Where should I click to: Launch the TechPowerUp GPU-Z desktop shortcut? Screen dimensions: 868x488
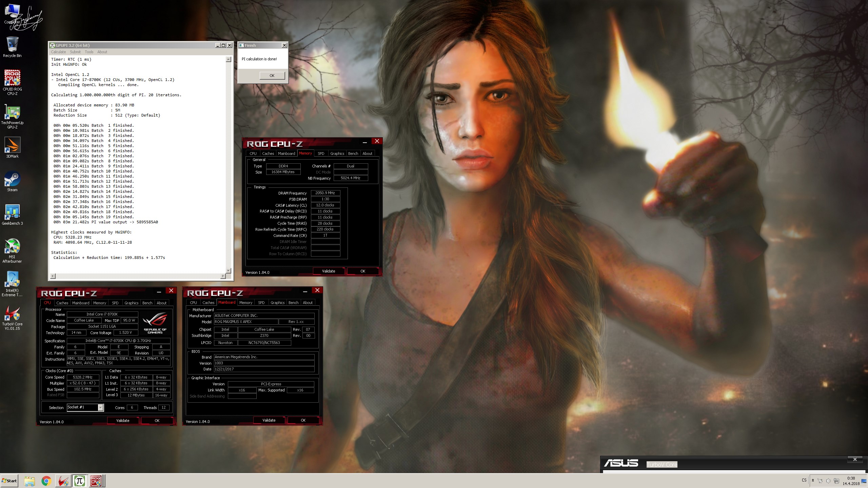pos(12,116)
